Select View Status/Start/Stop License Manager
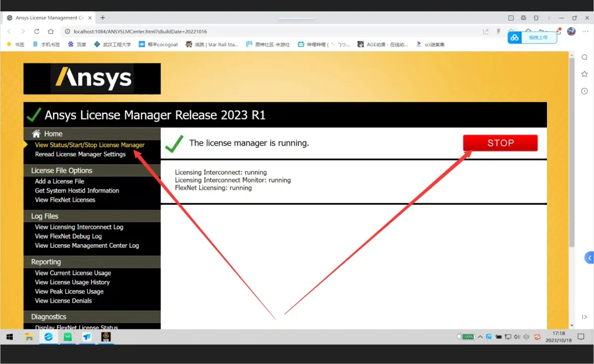The height and width of the screenshot is (364, 594). (x=90, y=145)
